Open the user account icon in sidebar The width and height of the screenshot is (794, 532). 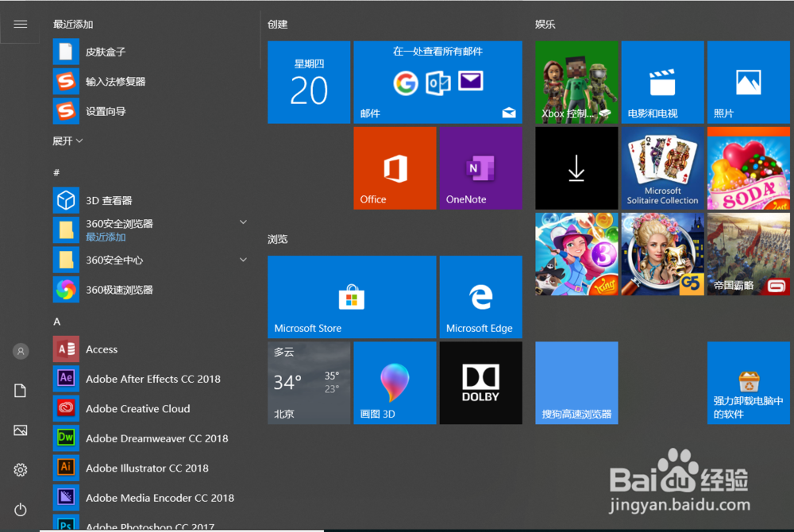point(21,351)
